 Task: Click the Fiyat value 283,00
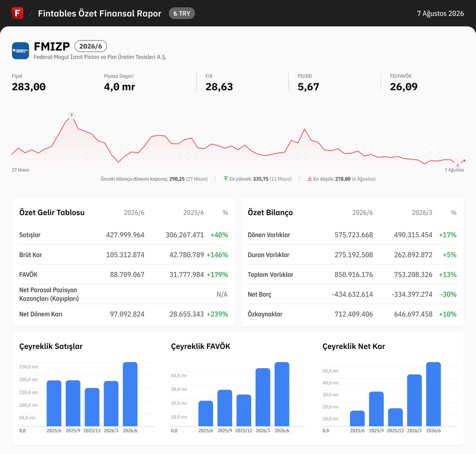coord(29,87)
